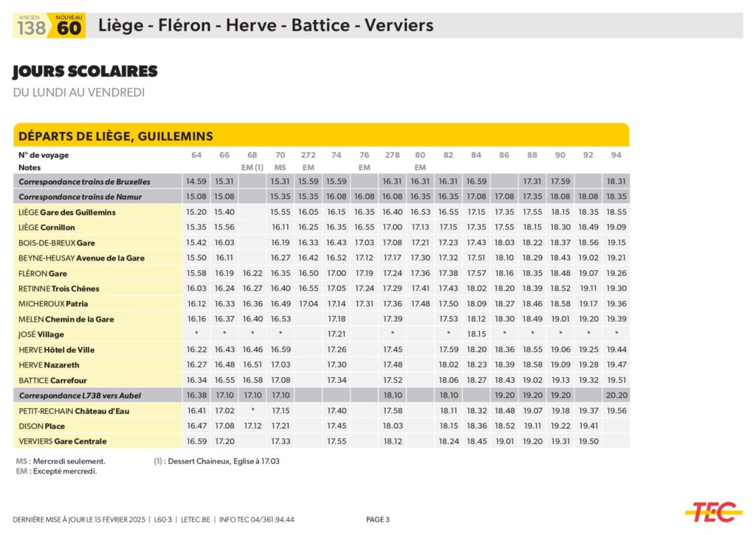Click the EM Excepté mercredi footnote

[56, 472]
